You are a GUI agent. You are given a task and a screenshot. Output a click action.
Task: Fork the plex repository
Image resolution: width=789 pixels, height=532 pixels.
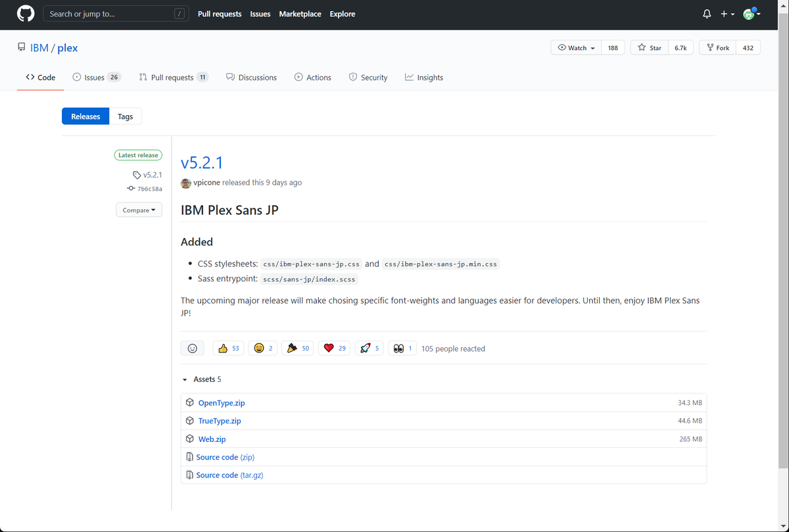pos(718,48)
